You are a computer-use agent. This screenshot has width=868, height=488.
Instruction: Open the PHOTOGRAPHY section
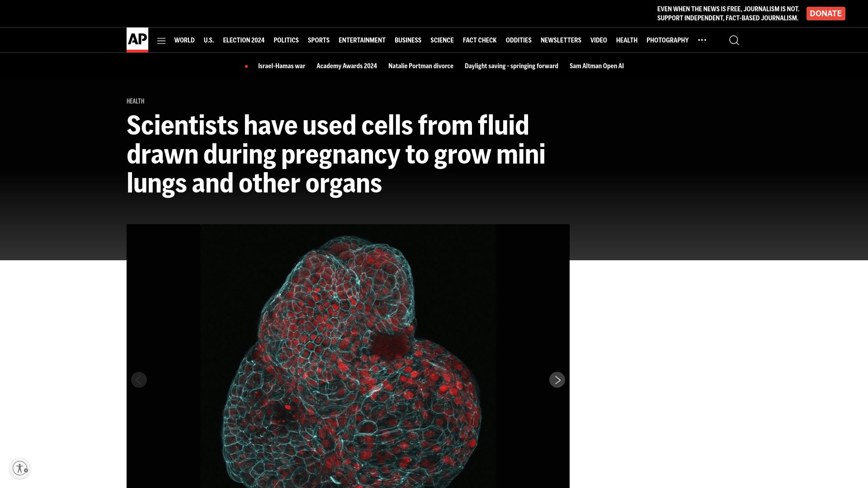tap(667, 40)
